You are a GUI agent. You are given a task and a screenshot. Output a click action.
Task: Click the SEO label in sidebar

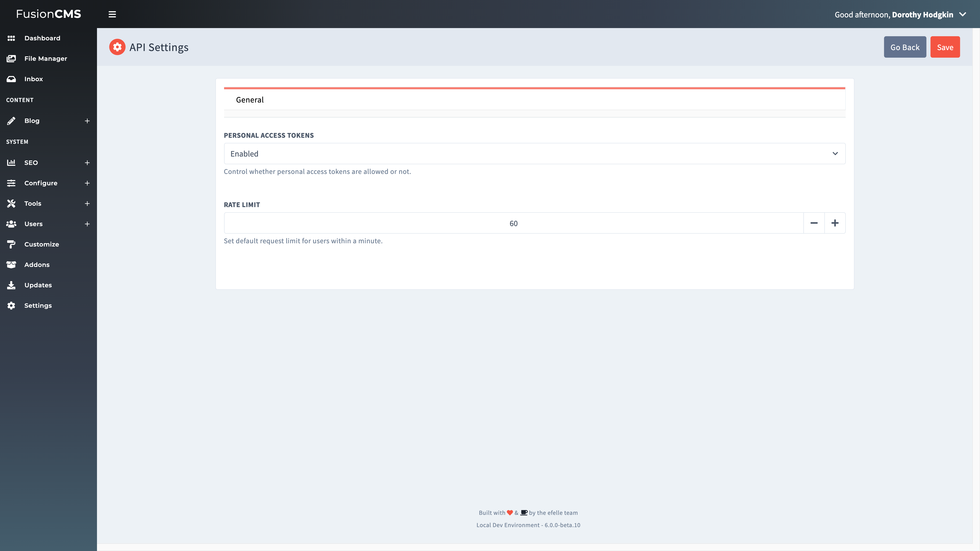[x=31, y=163]
